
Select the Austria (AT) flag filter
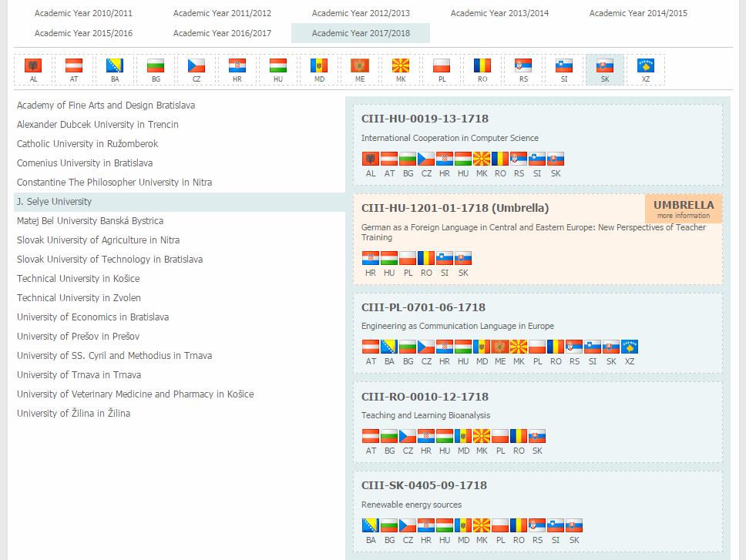pyautogui.click(x=74, y=69)
